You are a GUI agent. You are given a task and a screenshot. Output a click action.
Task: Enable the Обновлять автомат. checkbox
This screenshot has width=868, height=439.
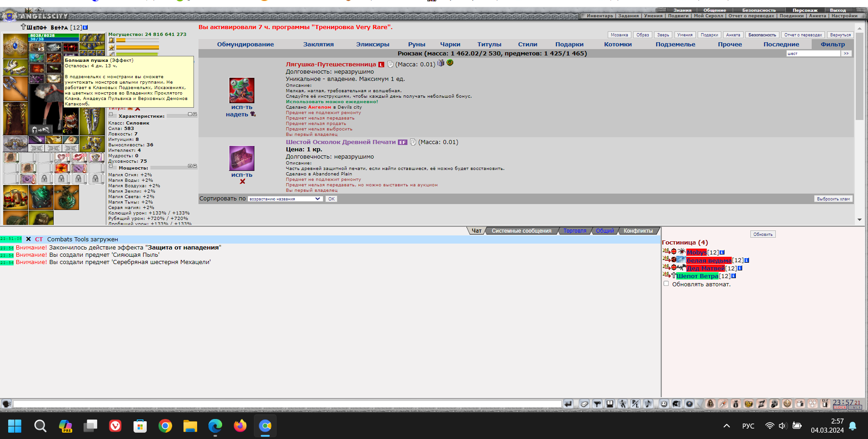[666, 284]
